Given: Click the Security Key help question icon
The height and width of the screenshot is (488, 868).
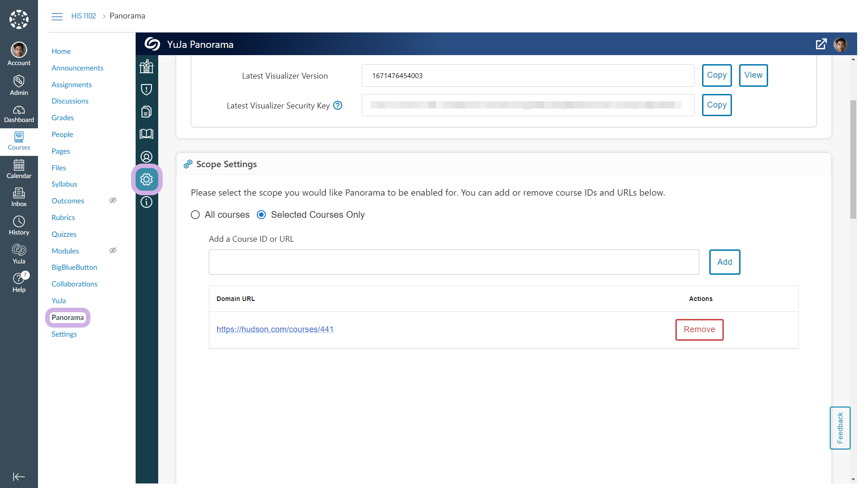Looking at the screenshot, I should [338, 105].
